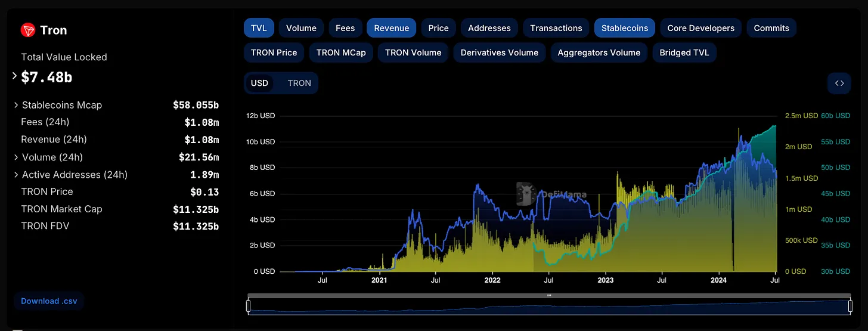Enable the TRON Price chart metric
Viewport: 868px width, 331px height.
tap(274, 52)
